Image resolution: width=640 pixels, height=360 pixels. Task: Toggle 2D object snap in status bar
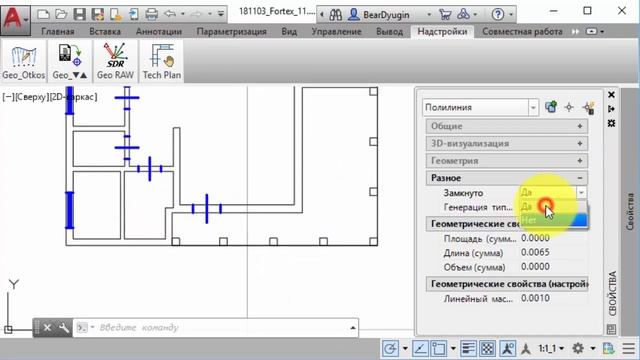tap(438, 349)
